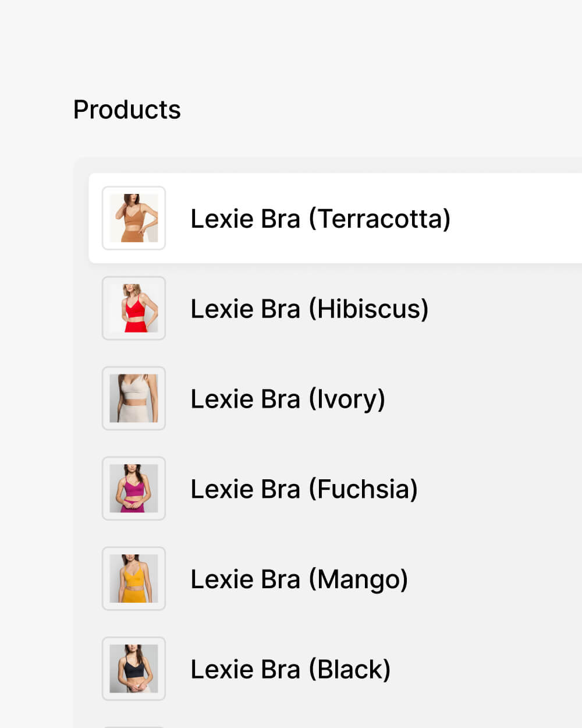This screenshot has width=582, height=728.
Task: Select the highlighted Terracotta product row
Action: tap(512, 218)
